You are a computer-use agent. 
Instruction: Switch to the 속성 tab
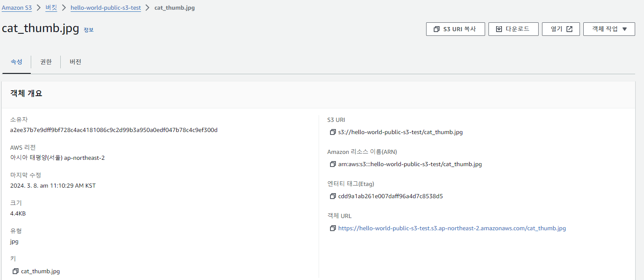pos(16,62)
